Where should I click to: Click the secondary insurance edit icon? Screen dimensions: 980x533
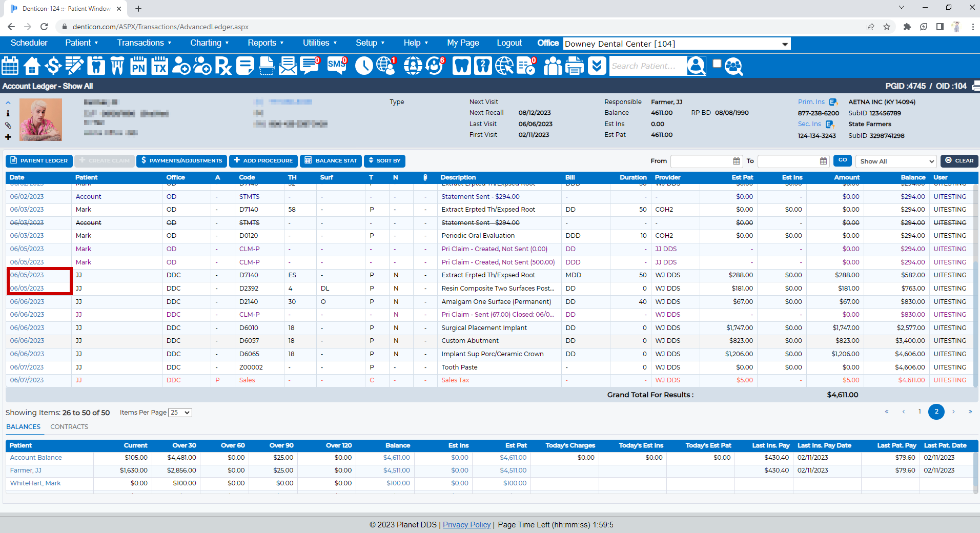[830, 124]
